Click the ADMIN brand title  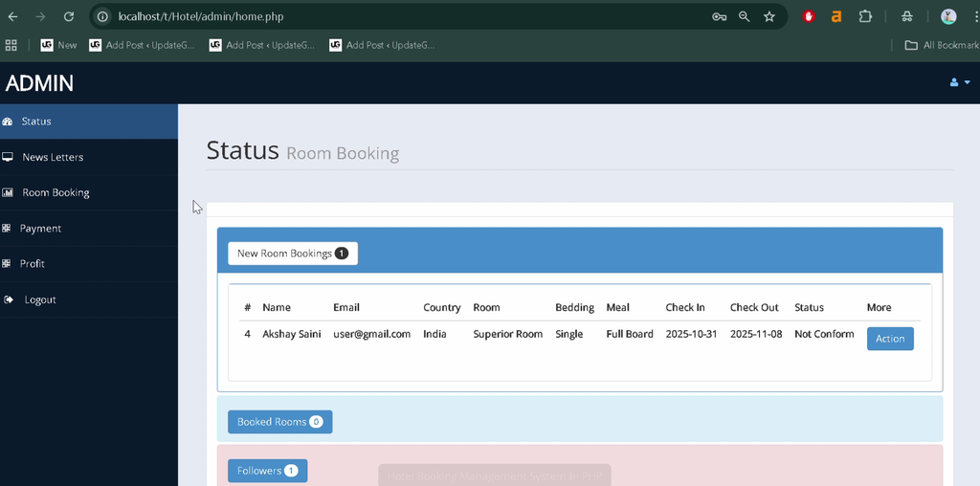pos(39,83)
